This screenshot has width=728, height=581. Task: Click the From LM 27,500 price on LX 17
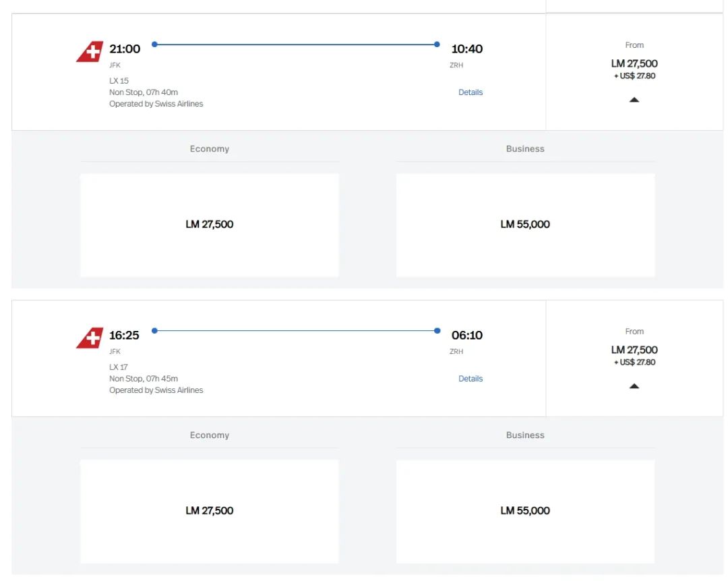634,350
